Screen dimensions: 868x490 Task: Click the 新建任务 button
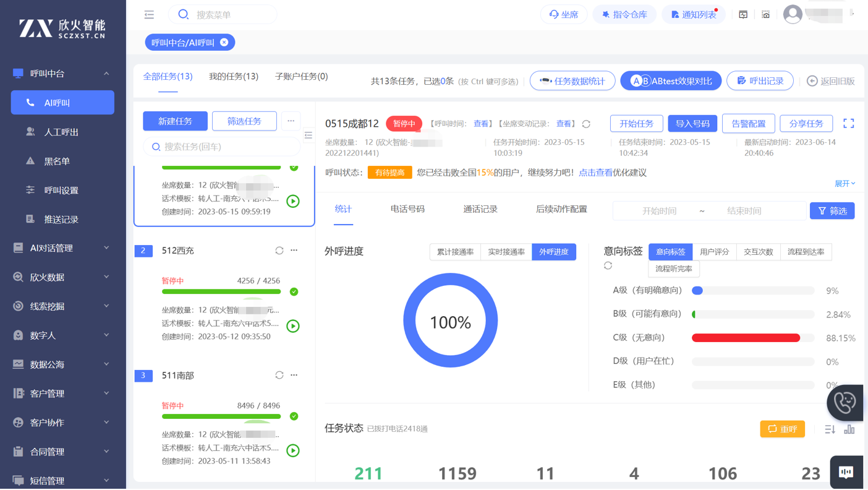click(x=175, y=121)
